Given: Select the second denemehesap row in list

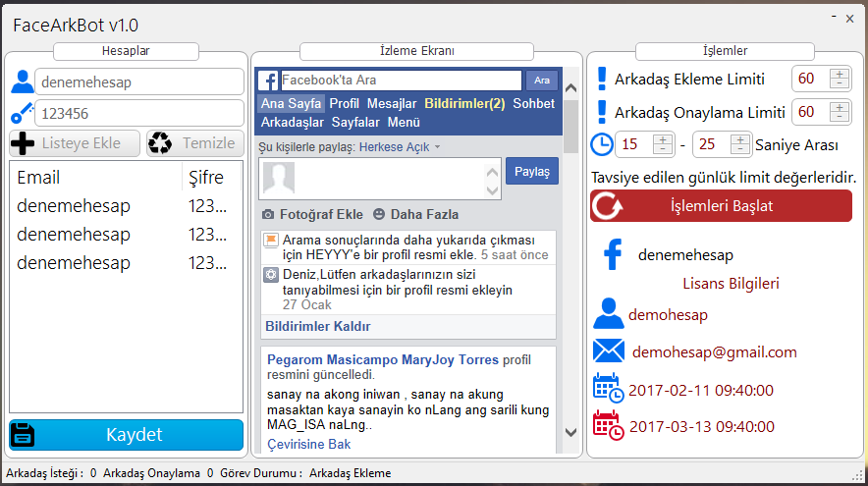Looking at the screenshot, I should [127, 235].
